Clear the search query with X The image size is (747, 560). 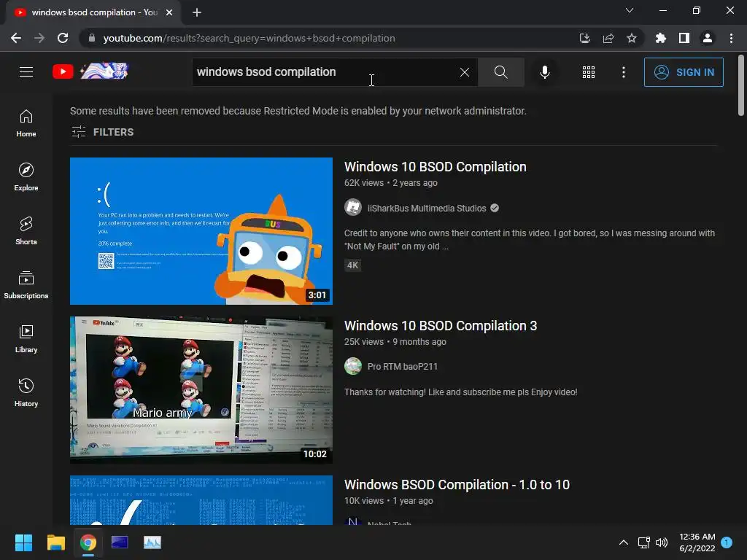465,72
